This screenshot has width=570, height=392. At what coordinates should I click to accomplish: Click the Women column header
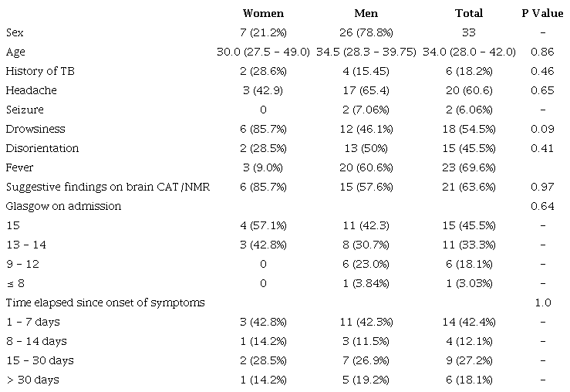(263, 13)
